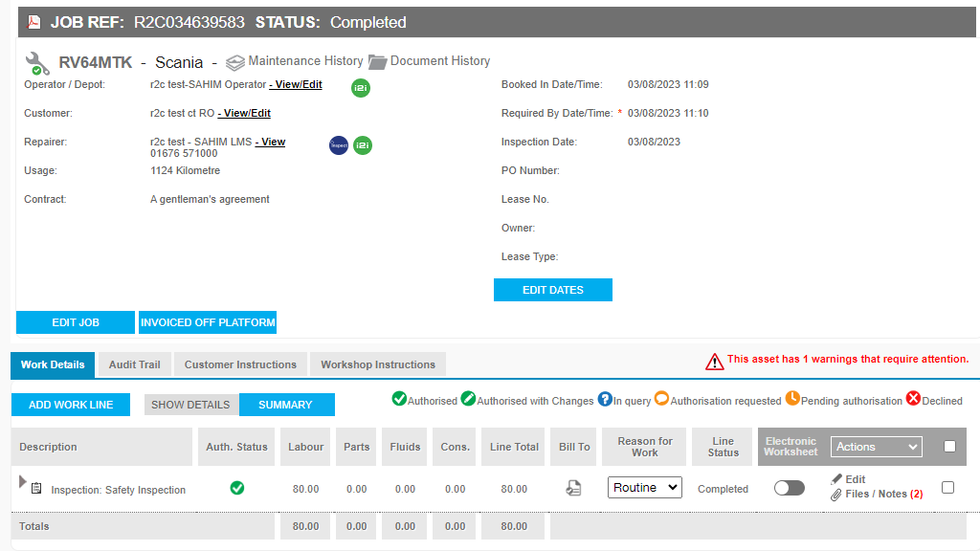Image resolution: width=980 pixels, height=551 pixels.
Task: Click the blue Inspect badge beside Repairer
Action: tap(339, 145)
